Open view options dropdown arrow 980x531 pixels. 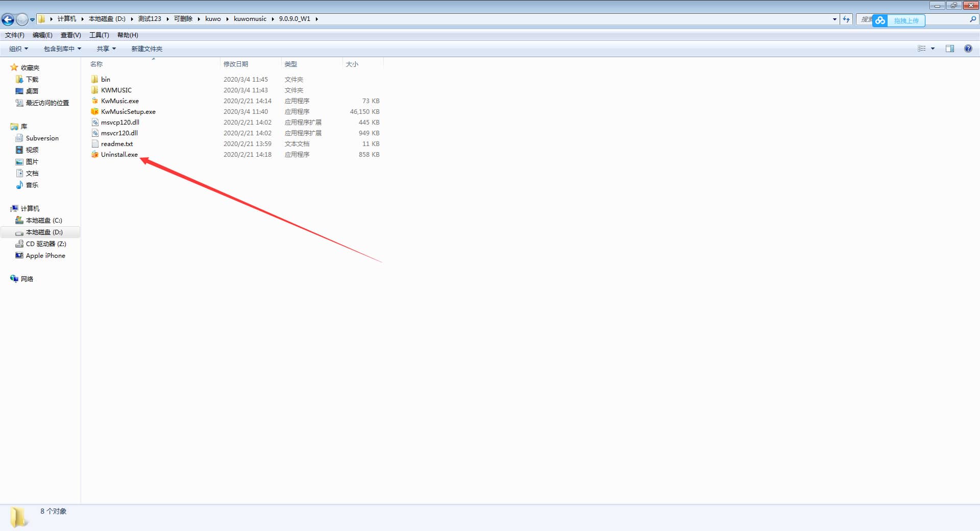933,49
